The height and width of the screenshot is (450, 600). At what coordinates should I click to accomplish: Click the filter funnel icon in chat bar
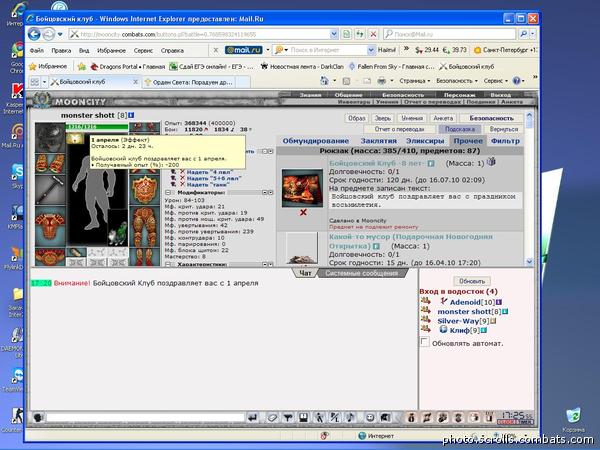click(288, 417)
